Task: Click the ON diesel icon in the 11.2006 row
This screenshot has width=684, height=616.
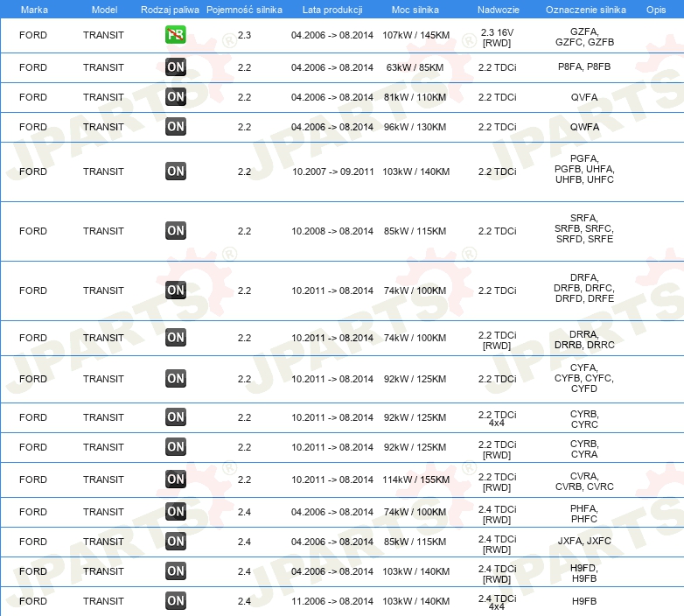Action: [x=176, y=600]
